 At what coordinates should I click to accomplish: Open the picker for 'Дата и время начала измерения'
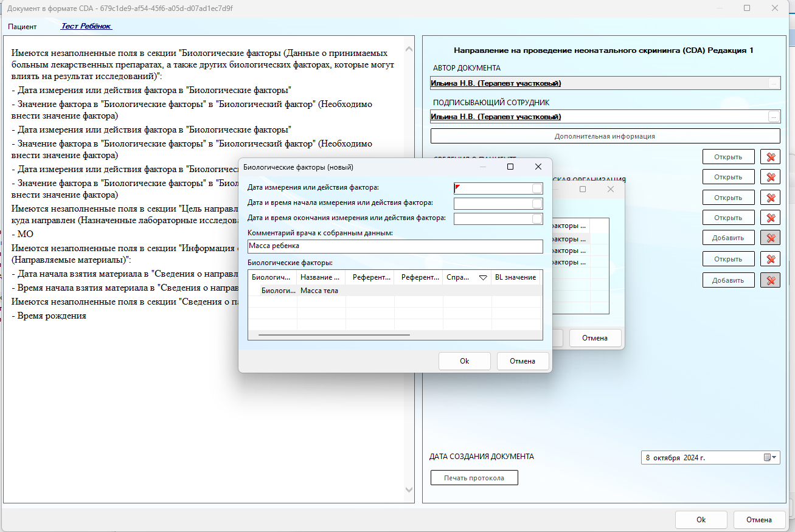[x=536, y=204]
